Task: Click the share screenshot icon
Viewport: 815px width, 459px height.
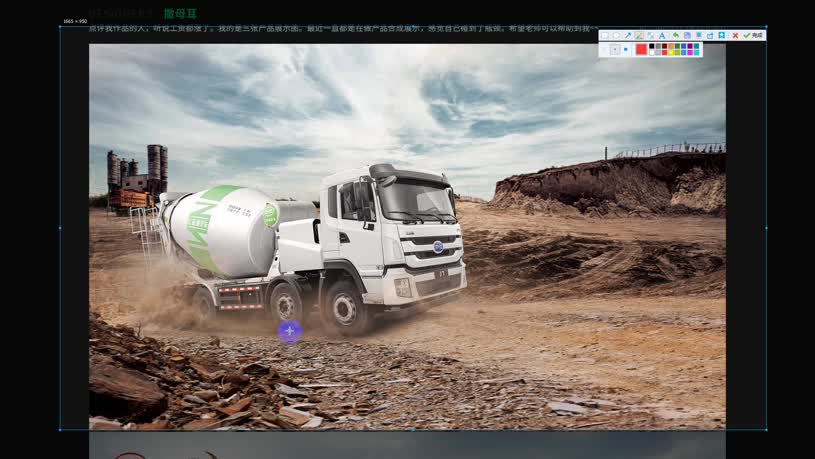Action: (709, 35)
